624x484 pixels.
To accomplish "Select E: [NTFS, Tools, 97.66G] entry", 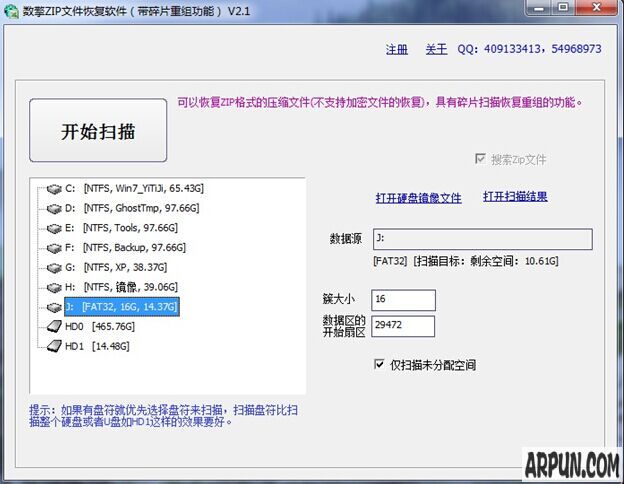I will (121, 228).
